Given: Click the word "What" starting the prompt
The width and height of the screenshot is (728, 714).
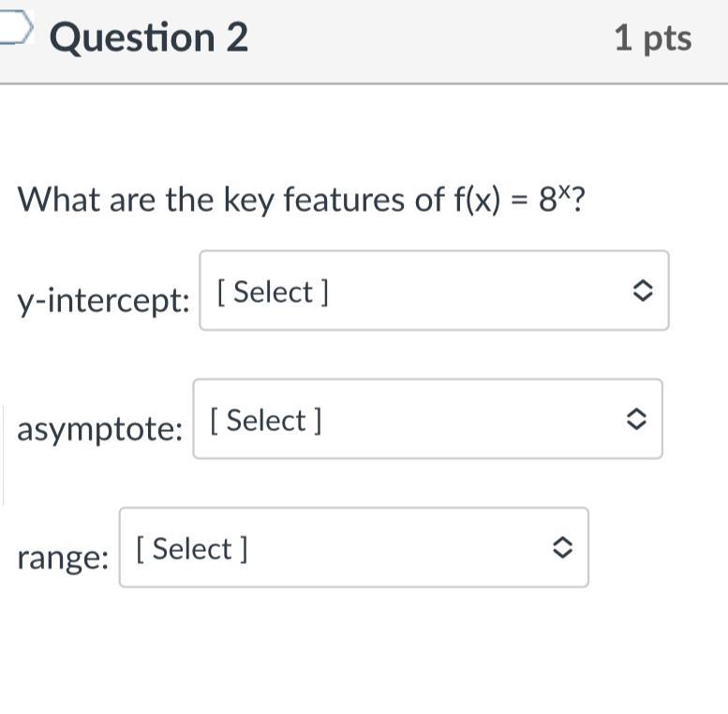Looking at the screenshot, I should [x=60, y=199].
